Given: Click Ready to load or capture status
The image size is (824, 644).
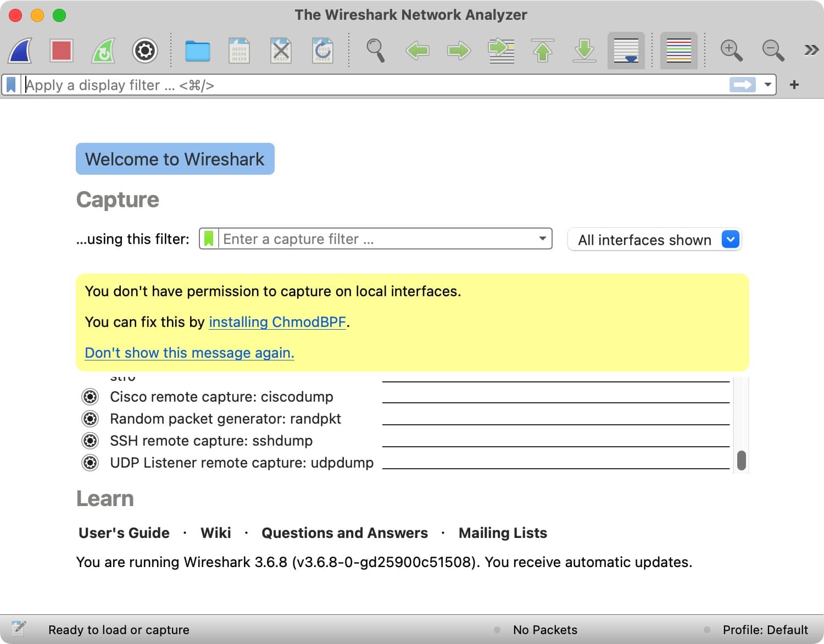Looking at the screenshot, I should 119,630.
